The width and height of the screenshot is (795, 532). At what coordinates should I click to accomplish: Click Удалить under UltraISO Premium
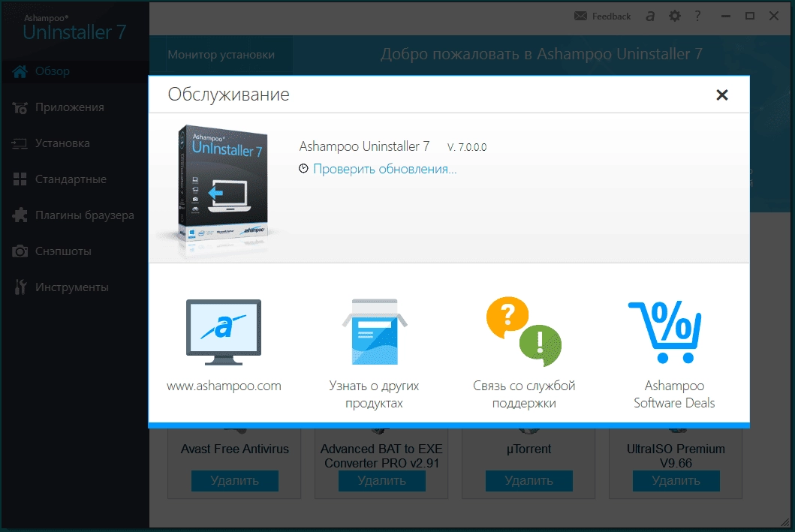click(x=676, y=481)
